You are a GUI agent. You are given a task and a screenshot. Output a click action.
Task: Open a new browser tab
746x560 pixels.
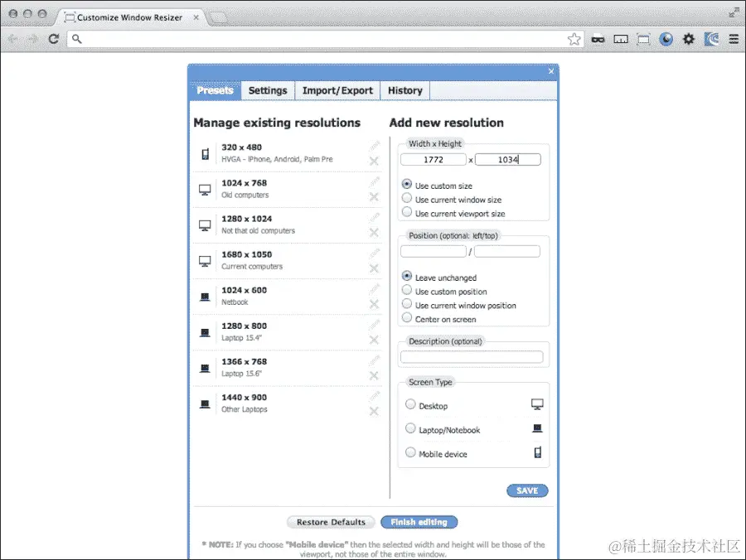click(219, 18)
